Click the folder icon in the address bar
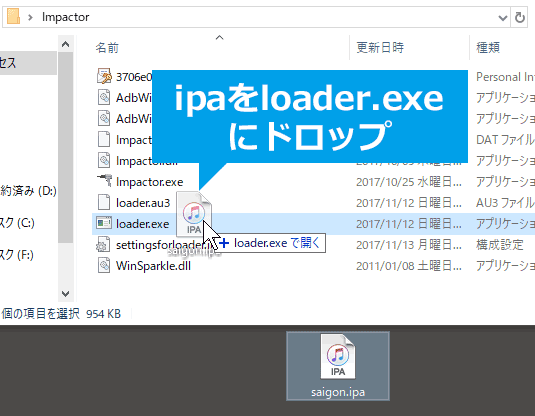535x416 pixels. [14, 17]
